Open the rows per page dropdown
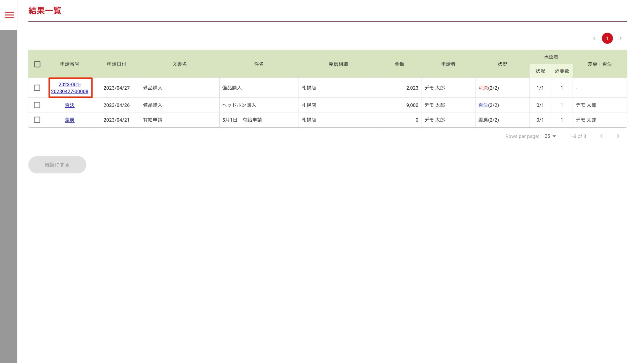This screenshot has height=363, width=644. (550, 136)
